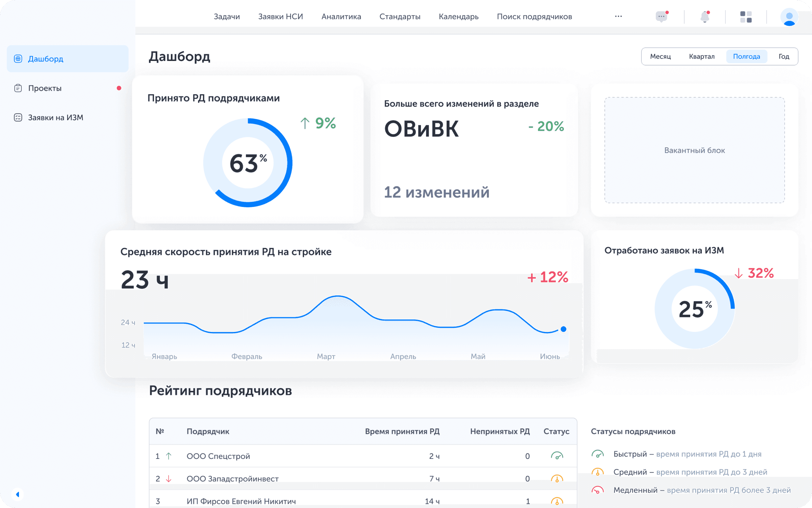This screenshot has width=812, height=508.
Task: Click the Средний legend gauge icon
Action: (x=597, y=472)
